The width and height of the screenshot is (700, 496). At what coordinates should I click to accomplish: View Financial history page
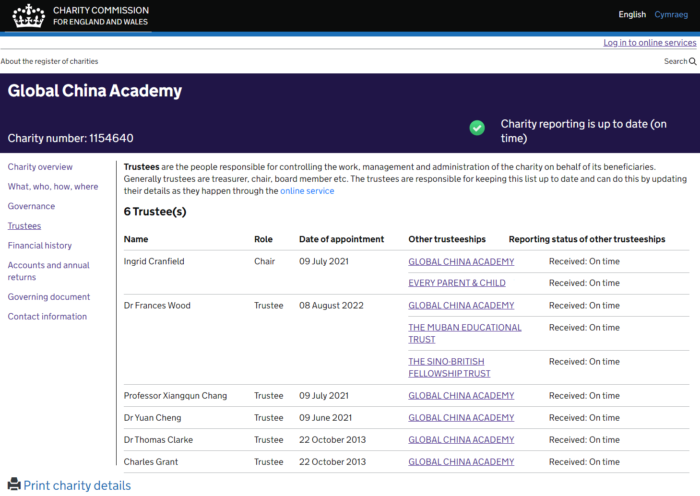point(40,246)
